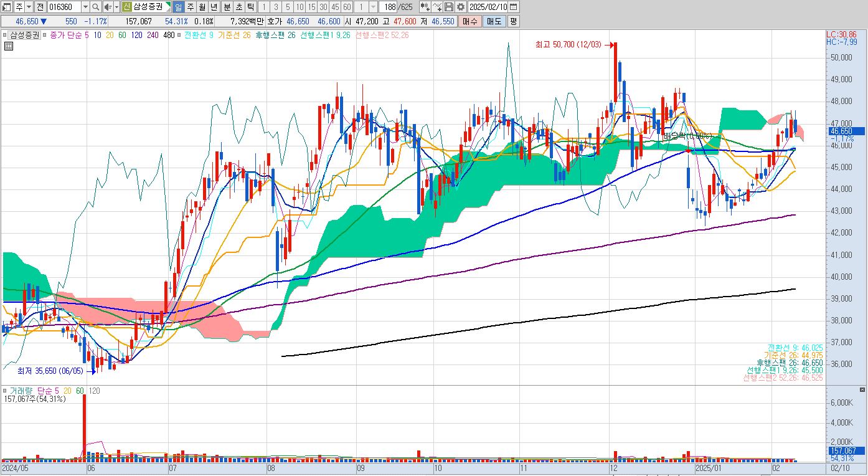868x476 pixels.
Task: Open the chart settings gear icon
Action: click(460, 7)
